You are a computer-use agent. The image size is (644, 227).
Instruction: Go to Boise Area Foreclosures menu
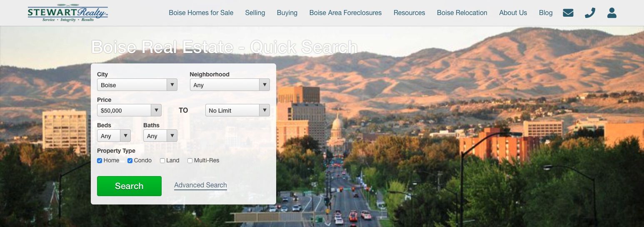click(345, 13)
